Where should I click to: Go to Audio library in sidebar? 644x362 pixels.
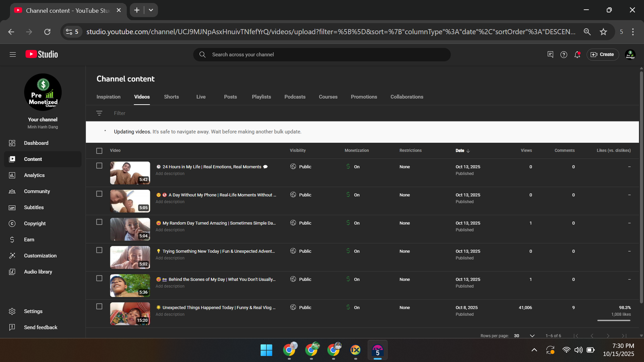38,272
